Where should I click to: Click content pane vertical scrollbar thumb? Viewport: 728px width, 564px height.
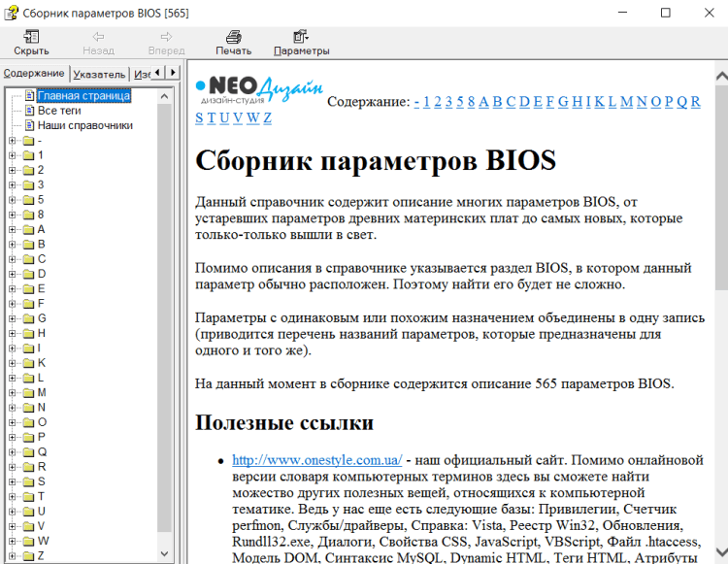[x=721, y=187]
